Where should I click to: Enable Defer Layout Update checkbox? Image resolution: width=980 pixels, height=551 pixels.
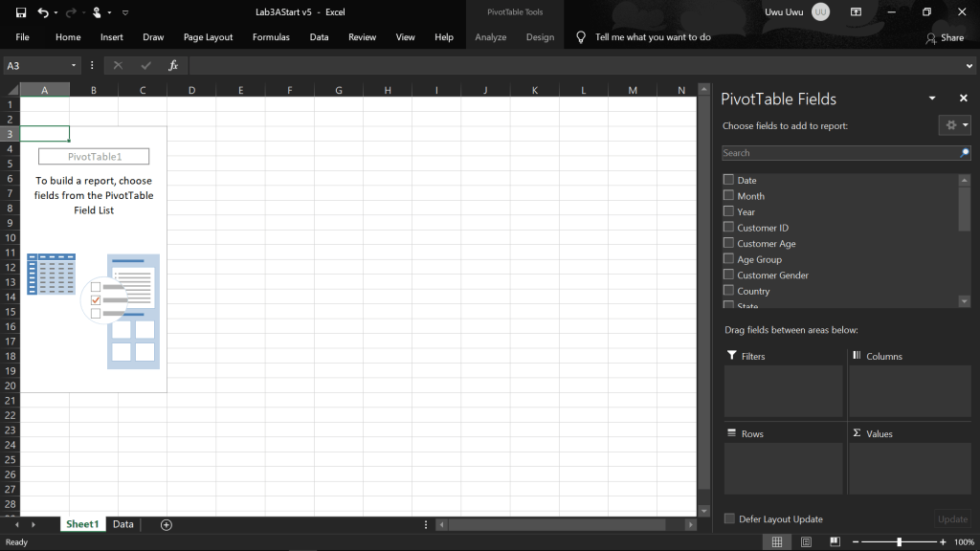click(729, 519)
